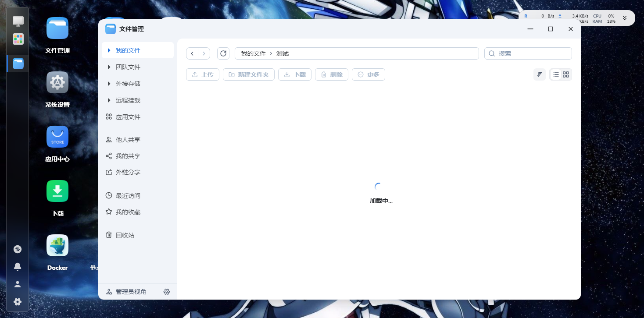Click the refresh icon in file manager

[223, 53]
